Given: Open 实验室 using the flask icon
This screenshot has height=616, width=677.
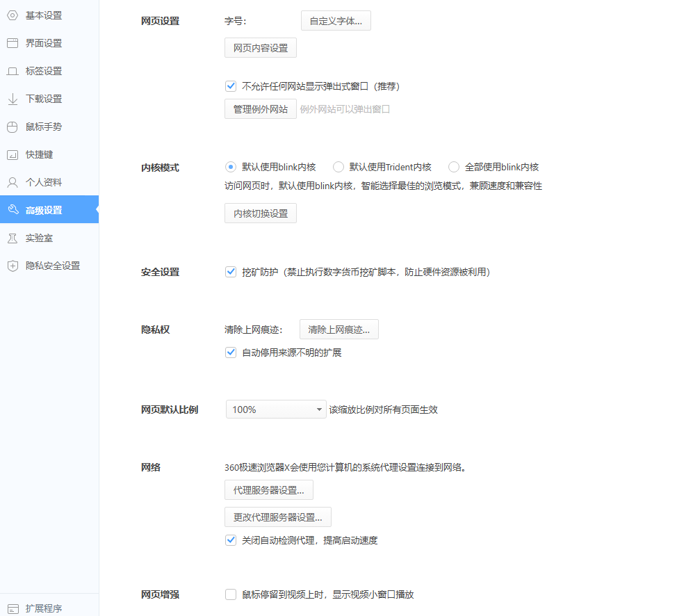Looking at the screenshot, I should [13, 238].
